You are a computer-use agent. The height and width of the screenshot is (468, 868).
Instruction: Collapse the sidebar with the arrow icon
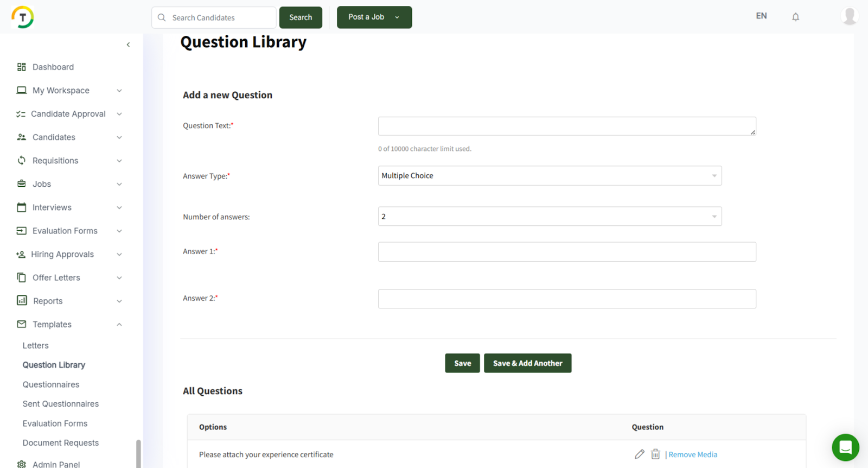[128, 45]
